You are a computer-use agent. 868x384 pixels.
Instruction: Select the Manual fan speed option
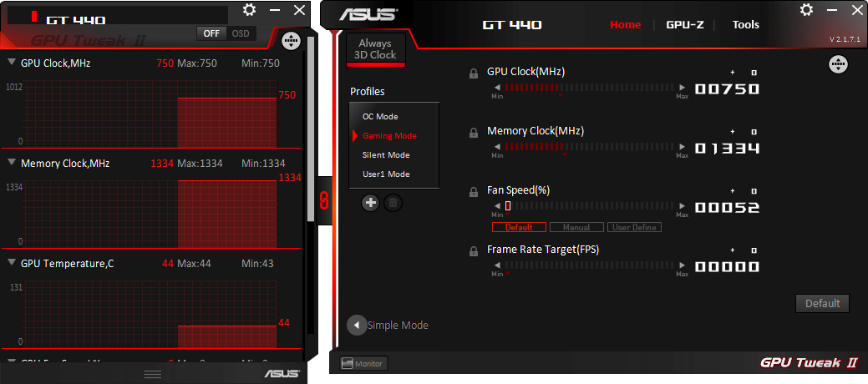point(576,227)
